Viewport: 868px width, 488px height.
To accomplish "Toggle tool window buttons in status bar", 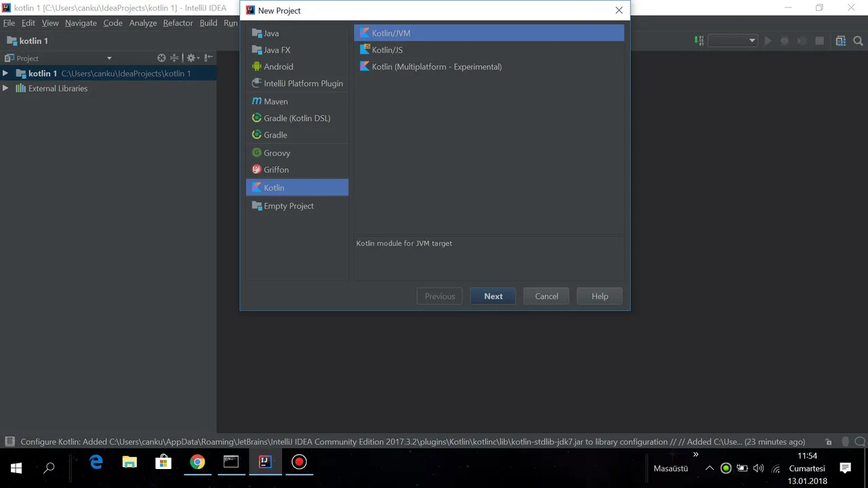I will (x=9, y=441).
